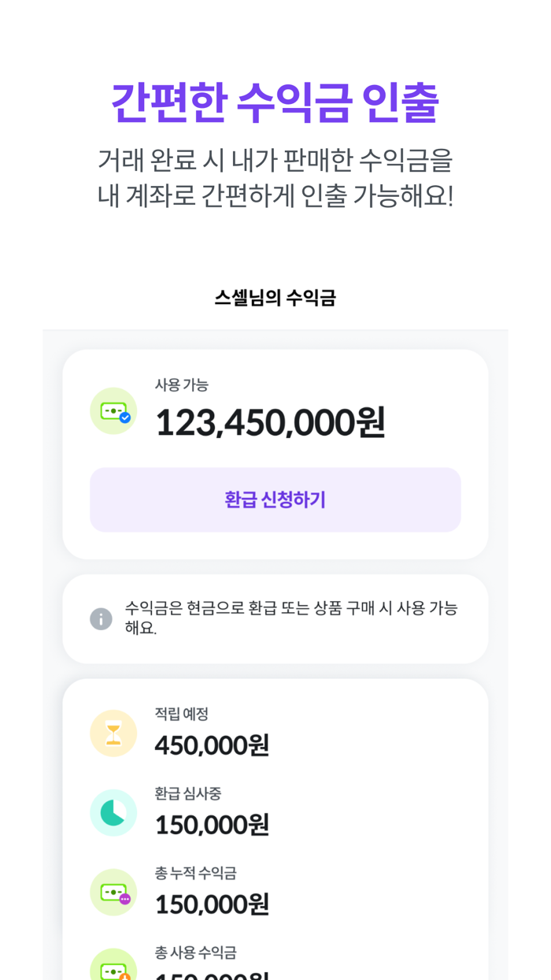551x980 pixels.
Task: Click the cash icon next to 총 누적 수익금
Action: click(x=113, y=893)
